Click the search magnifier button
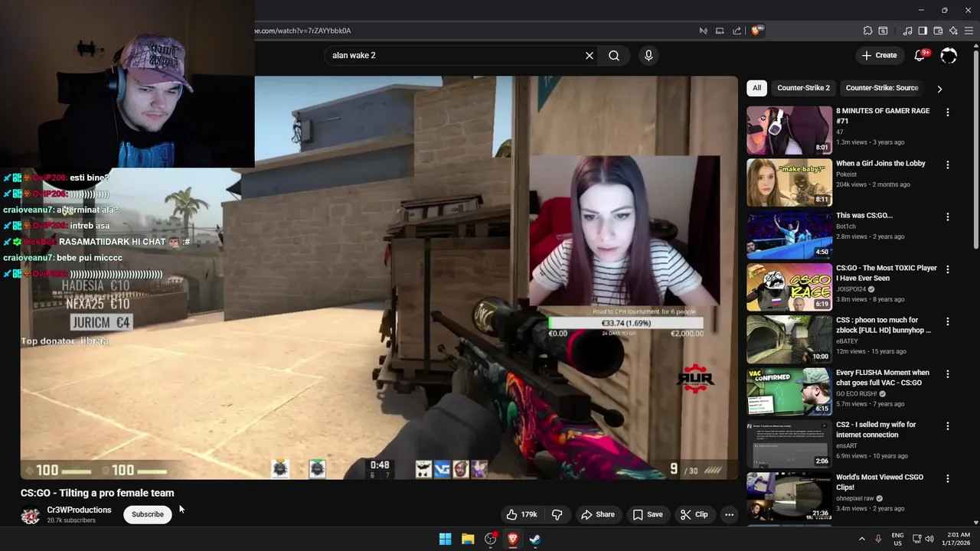 pyautogui.click(x=614, y=55)
